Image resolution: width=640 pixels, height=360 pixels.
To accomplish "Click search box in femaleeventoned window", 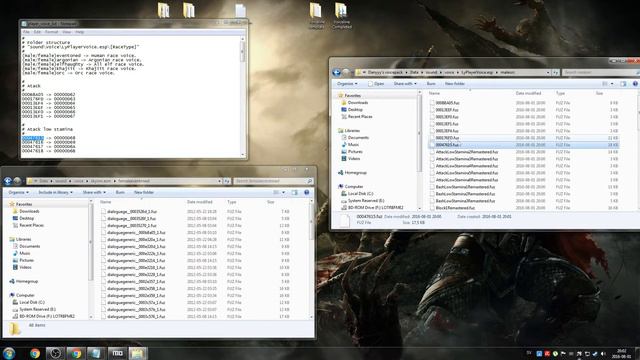I will click(273, 181).
